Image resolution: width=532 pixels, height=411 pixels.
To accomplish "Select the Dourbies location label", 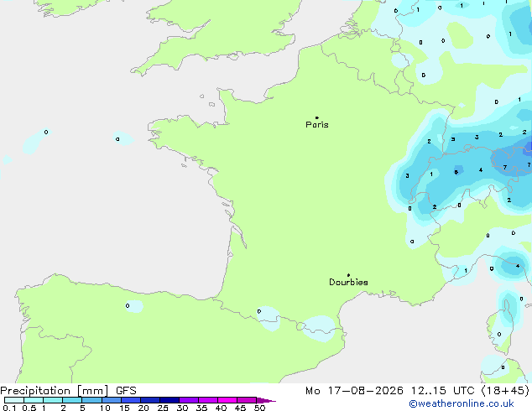I will (348, 282).
